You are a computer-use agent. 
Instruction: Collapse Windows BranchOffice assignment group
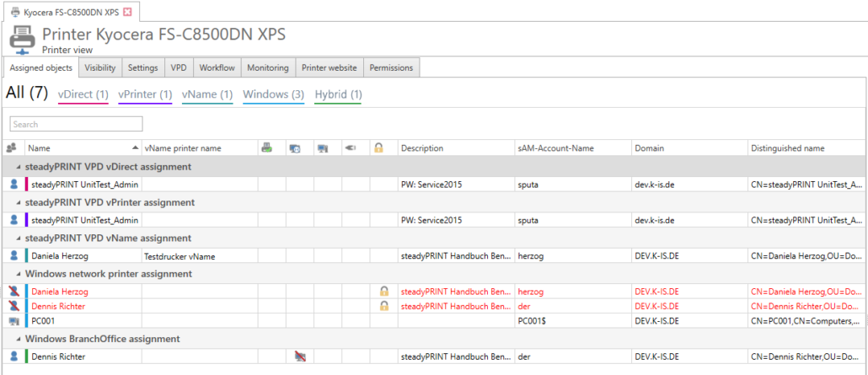click(18, 339)
